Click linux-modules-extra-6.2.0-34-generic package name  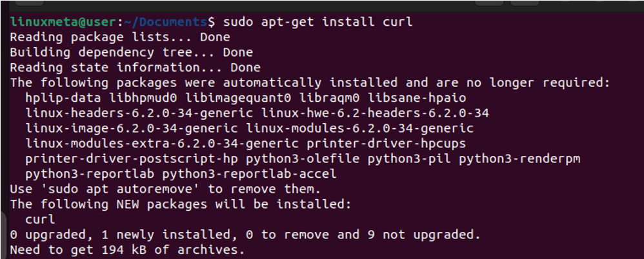point(162,144)
